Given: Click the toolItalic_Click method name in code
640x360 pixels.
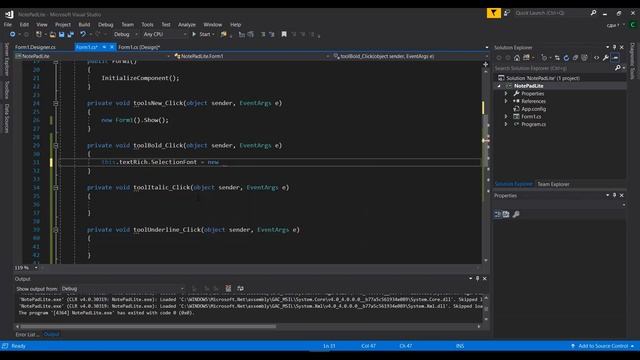Looking at the screenshot, I should click(162, 188).
